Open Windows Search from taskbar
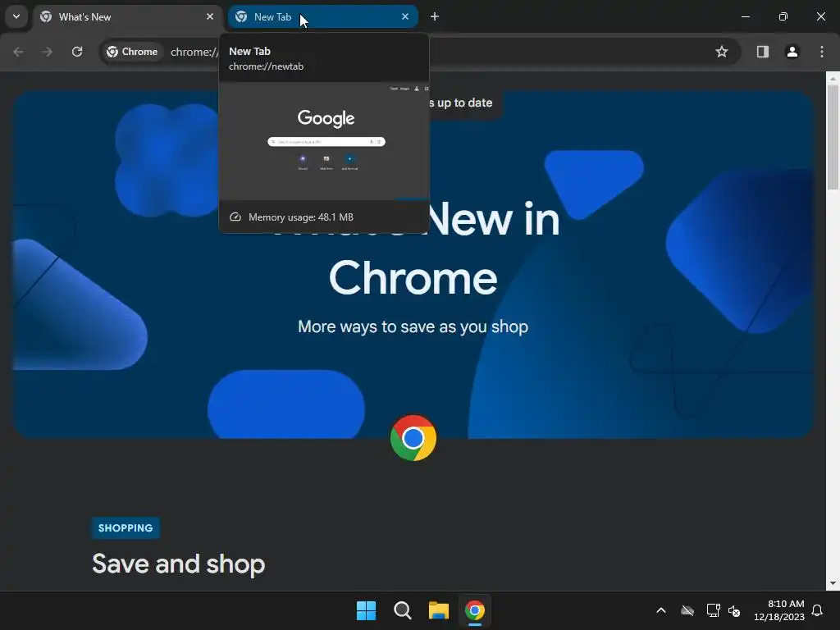 [402, 610]
